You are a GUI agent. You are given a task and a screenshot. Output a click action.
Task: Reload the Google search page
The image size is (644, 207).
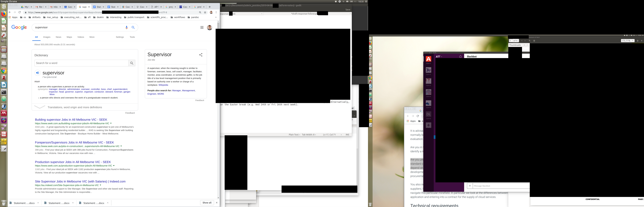point(19,12)
